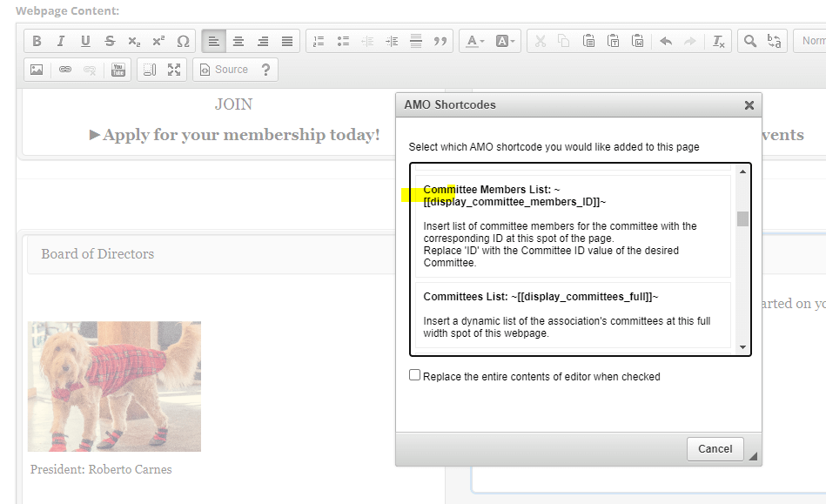Toggle the Source view button
This screenshot has height=504, width=826.
[224, 70]
